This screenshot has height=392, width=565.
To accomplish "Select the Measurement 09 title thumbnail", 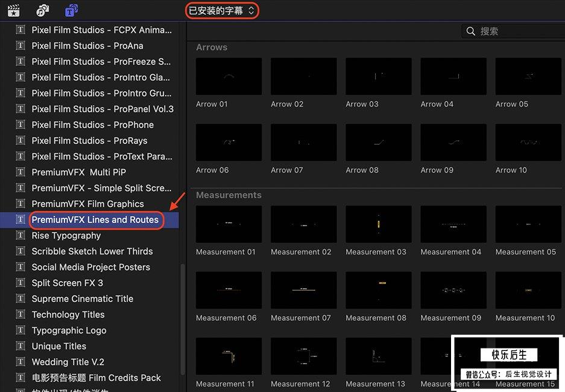I will click(x=453, y=290).
